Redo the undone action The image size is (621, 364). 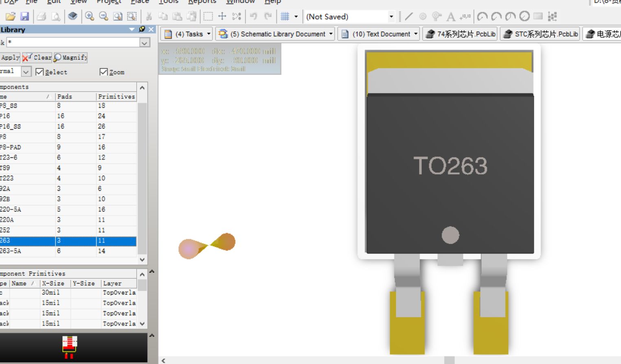pyautogui.click(x=268, y=16)
